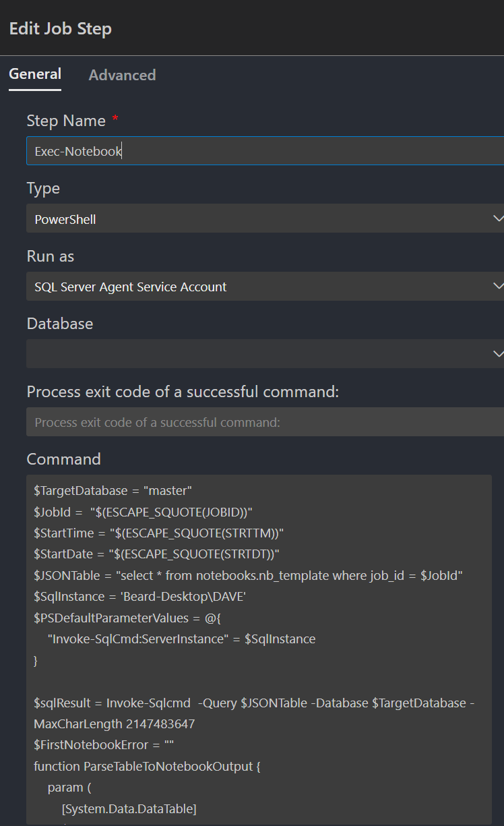504x826 pixels.
Task: Click the Step Name field containing Exec-Notebook
Action: [x=263, y=151]
